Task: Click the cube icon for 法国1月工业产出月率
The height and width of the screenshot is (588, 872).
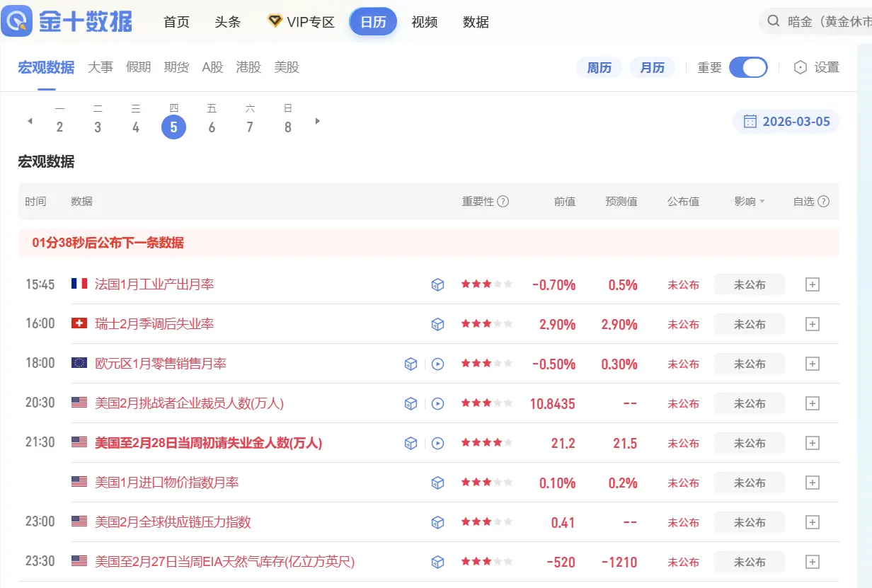Action: (438, 284)
